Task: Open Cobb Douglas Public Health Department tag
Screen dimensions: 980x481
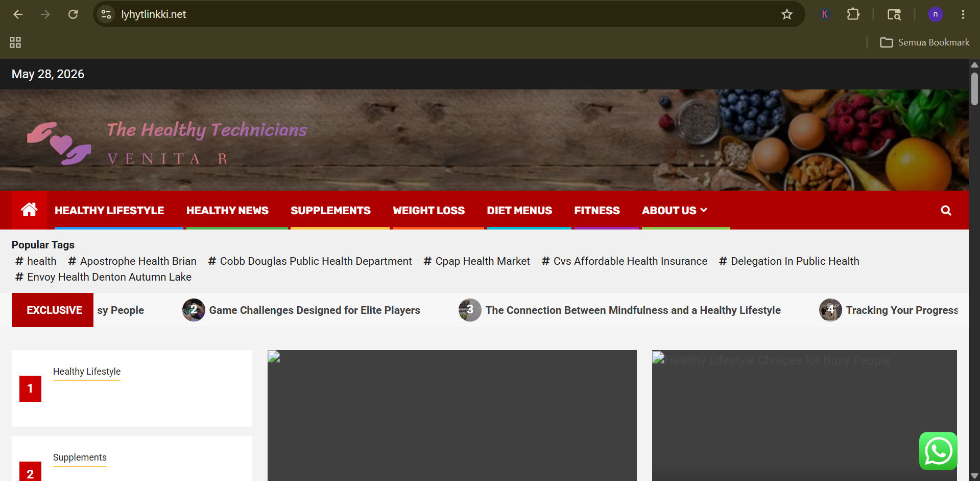Action: coord(310,261)
